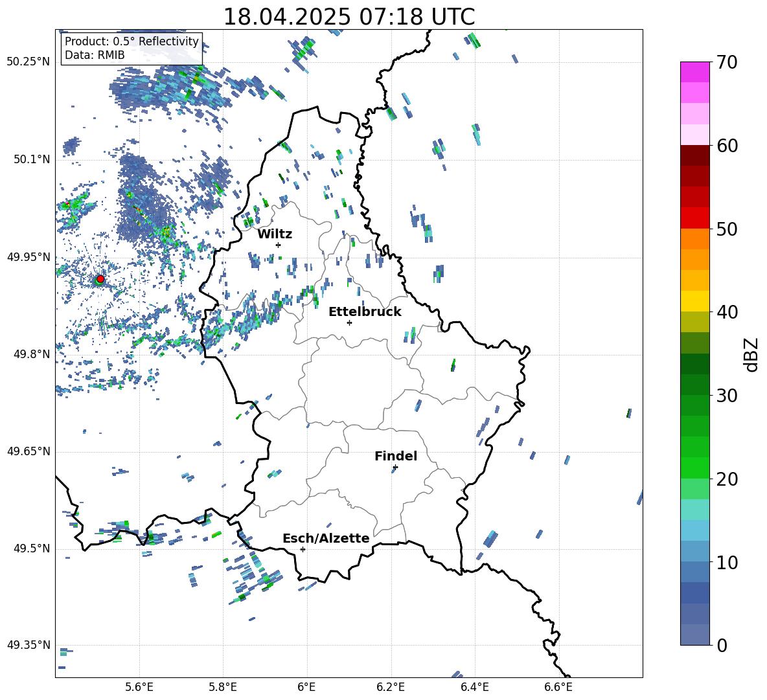Viewport: 767px width, 700px height.
Task: Click the Findel station cross marker
Action: [395, 468]
